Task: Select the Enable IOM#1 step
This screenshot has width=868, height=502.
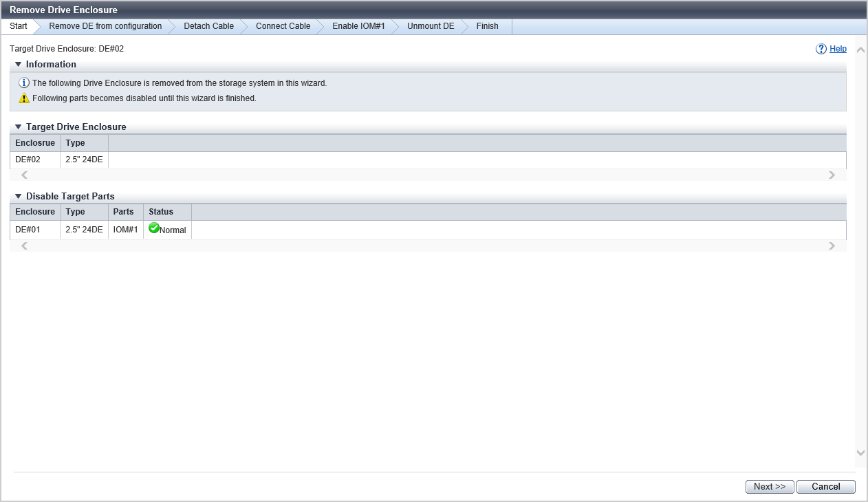Action: pos(358,26)
